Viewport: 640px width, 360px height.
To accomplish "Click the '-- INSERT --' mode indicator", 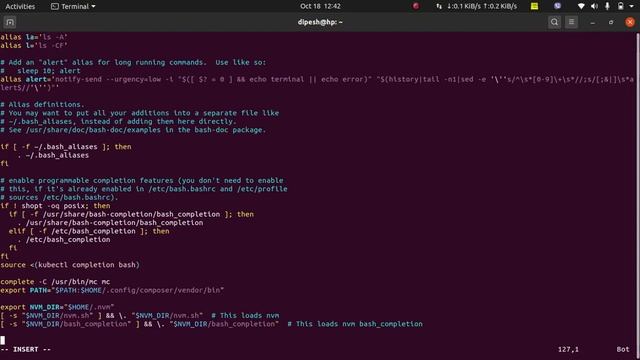I will tap(25, 349).
